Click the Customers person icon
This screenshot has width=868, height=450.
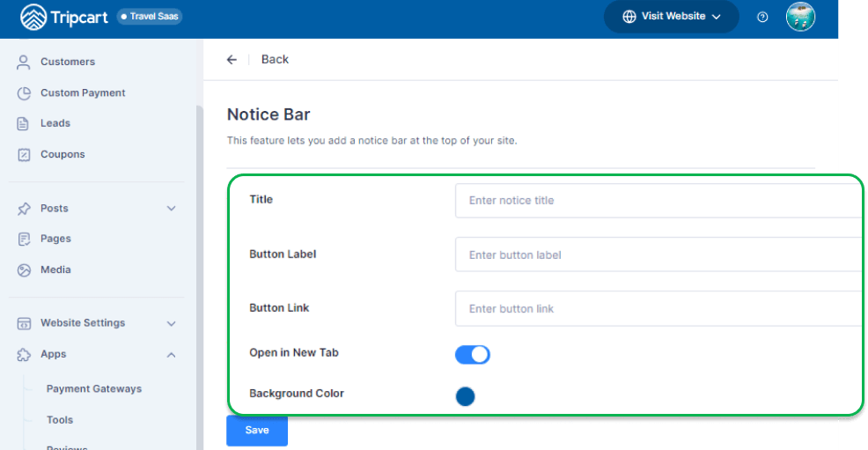click(x=23, y=62)
